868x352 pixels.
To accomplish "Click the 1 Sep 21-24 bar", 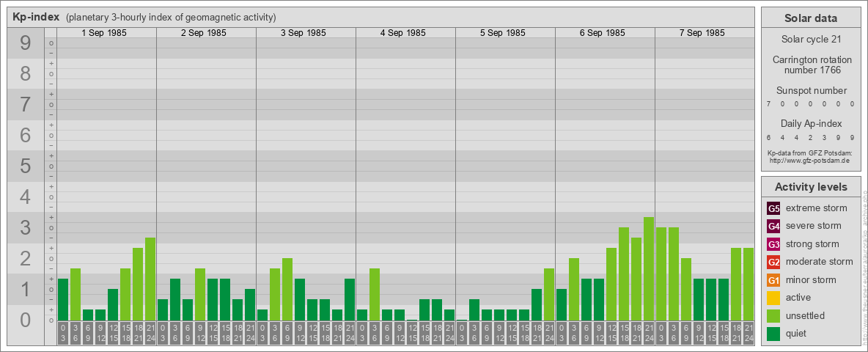I will click(150, 279).
